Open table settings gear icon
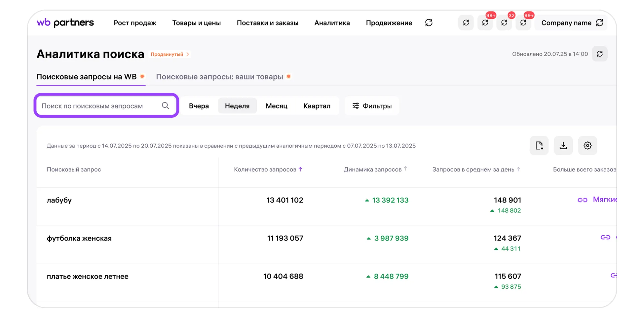The height and width of the screenshot is (317, 644). (587, 145)
